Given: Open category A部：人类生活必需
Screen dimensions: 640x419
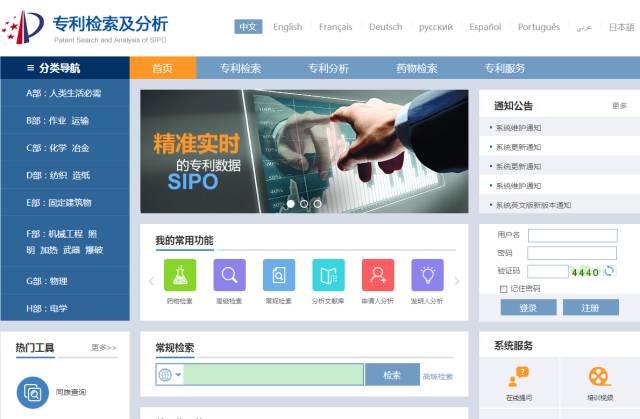Looking at the screenshot, I should coord(65,93).
